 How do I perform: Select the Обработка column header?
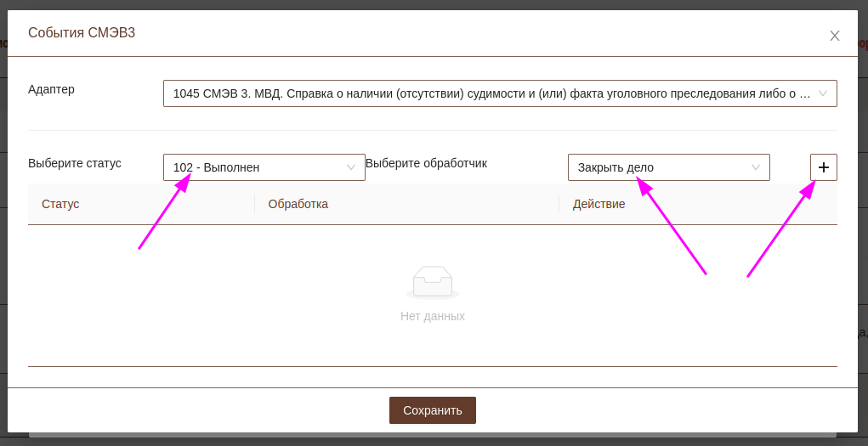click(x=298, y=204)
